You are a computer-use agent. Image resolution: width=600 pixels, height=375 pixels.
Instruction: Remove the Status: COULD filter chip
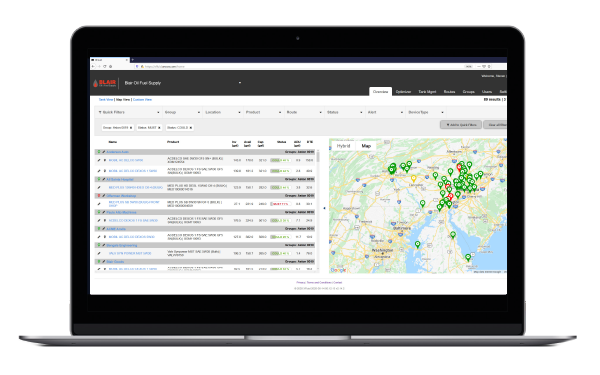[x=191, y=127]
